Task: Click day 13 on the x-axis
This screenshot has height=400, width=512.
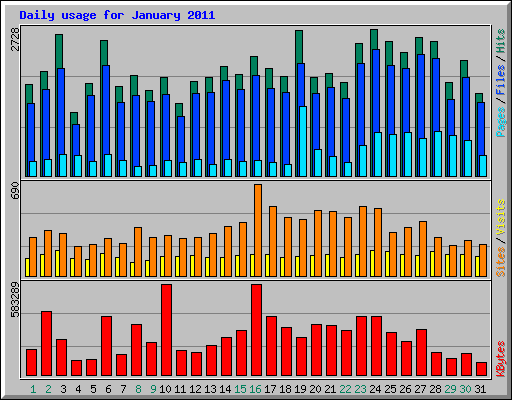Action: tap(210, 389)
